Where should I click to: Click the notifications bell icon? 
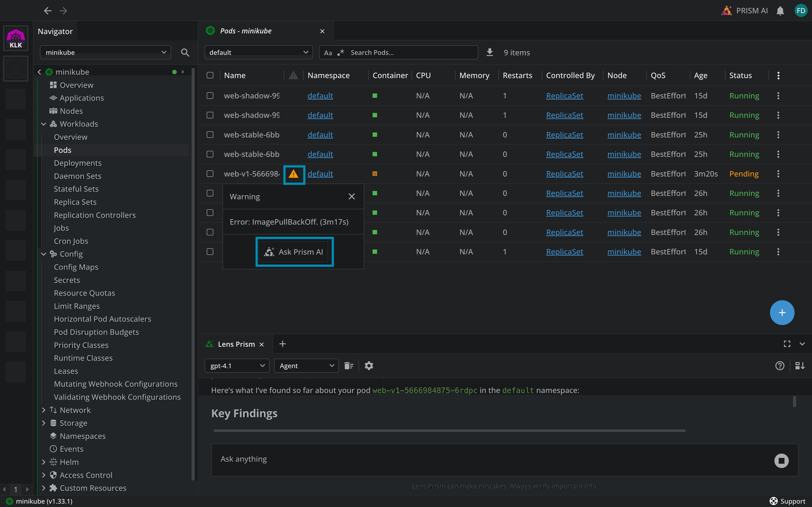(x=780, y=11)
